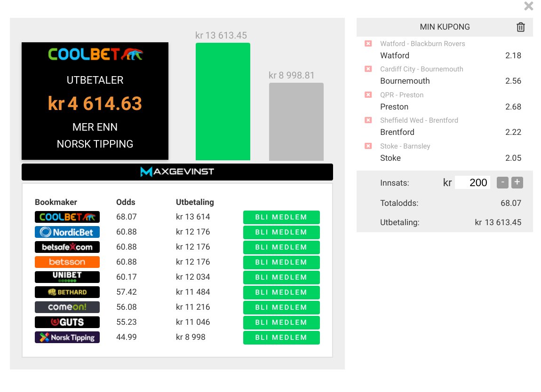This screenshot has height=392, width=541.
Task: Click Stoke odds 2.05
Action: pos(513,158)
